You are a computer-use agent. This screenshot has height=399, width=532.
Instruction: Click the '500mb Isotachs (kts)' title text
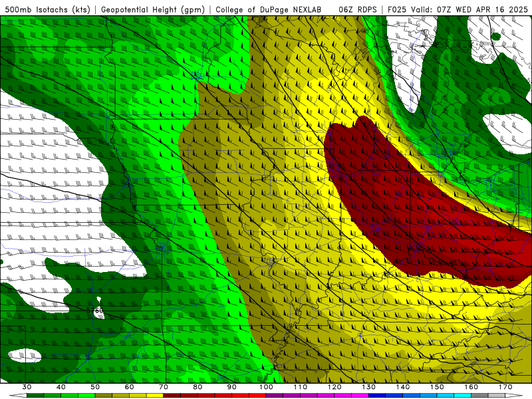47,10
